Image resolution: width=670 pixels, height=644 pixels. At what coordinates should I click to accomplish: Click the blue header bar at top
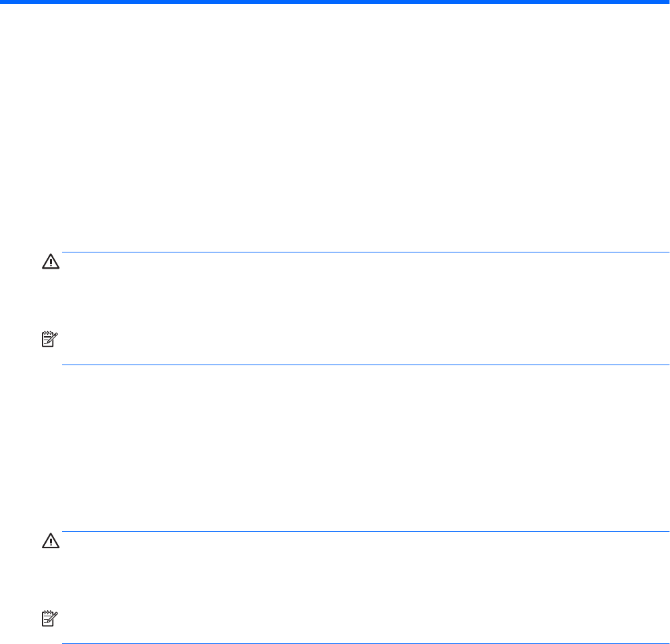pyautogui.click(x=335, y=2)
